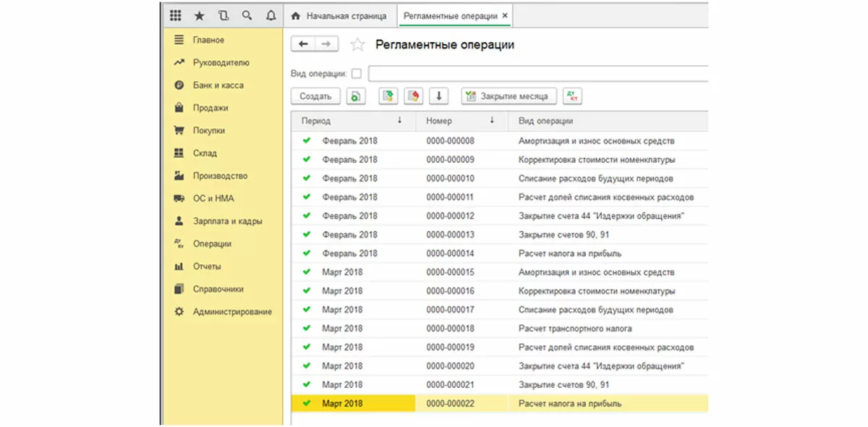
Task: Click the copy document icon next to Создать
Action: (356, 96)
